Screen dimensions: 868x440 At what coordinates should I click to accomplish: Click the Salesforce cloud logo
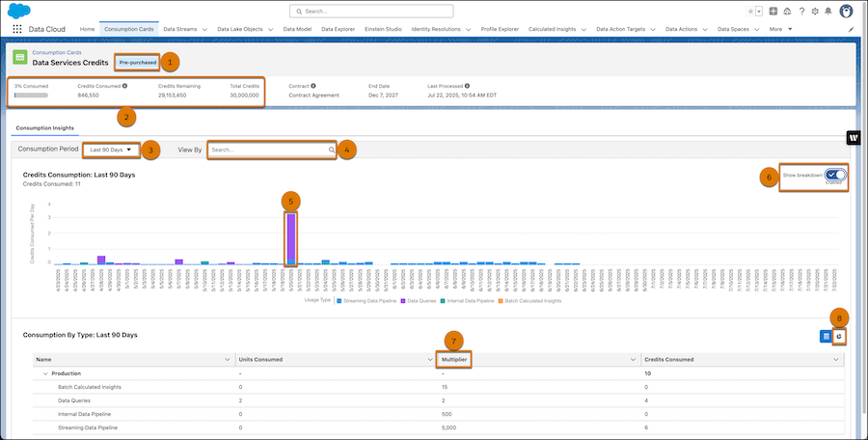point(19,11)
